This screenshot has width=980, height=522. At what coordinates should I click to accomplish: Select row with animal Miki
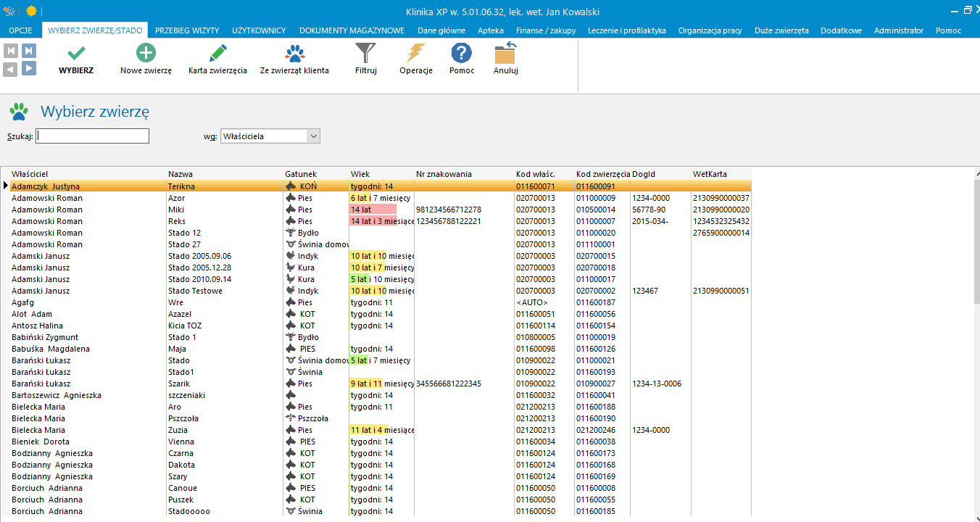[381, 210]
